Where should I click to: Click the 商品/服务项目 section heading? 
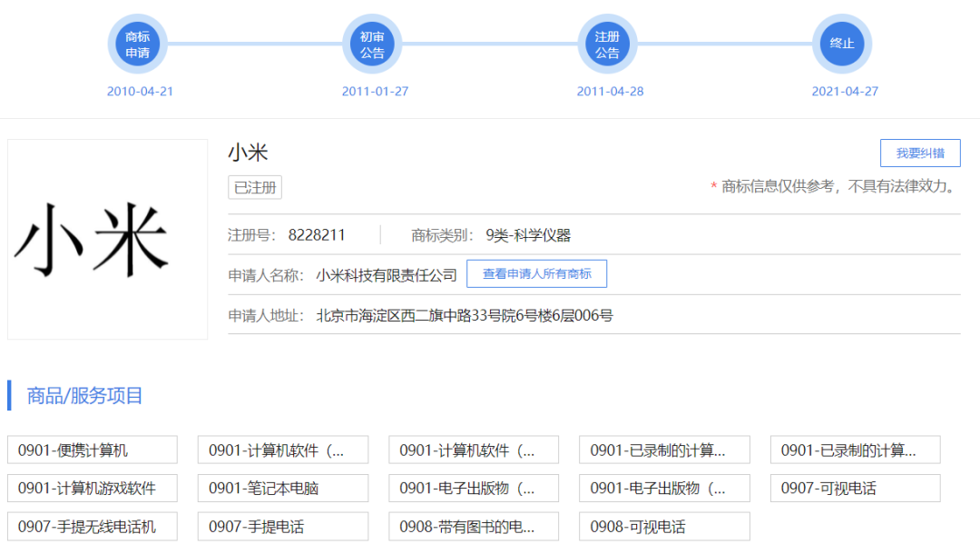pyautogui.click(x=85, y=396)
